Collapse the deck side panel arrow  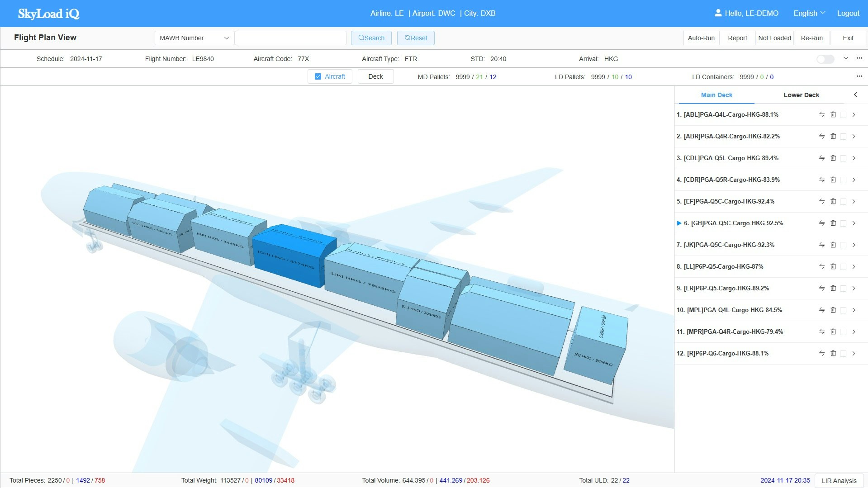[x=856, y=95]
